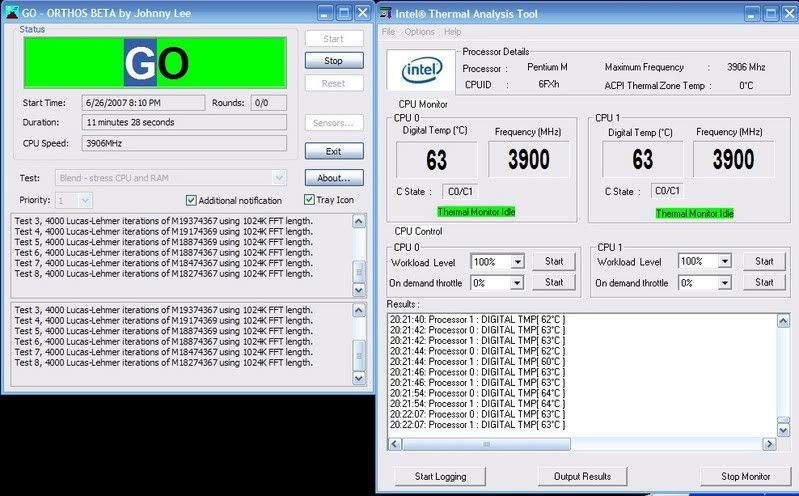Click the lower ORTHOS log scrollbar thumb
The image size is (799, 496).
(359, 355)
